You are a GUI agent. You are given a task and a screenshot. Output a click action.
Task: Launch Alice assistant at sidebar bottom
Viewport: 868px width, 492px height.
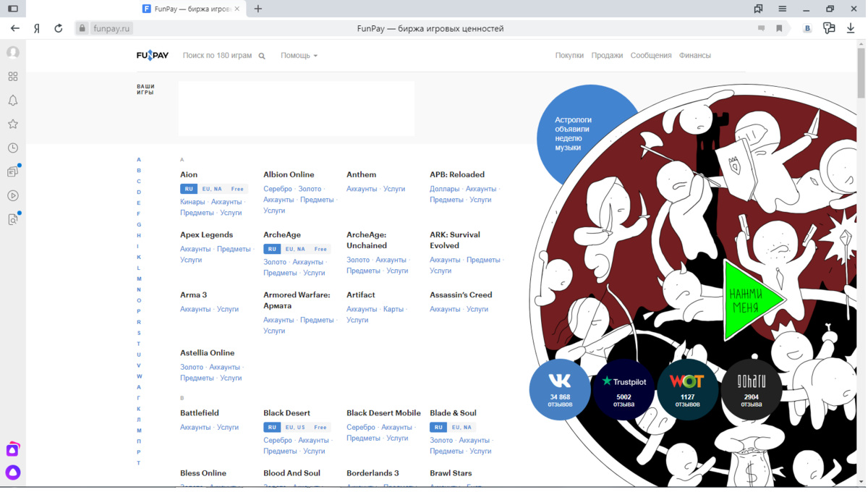(x=13, y=472)
